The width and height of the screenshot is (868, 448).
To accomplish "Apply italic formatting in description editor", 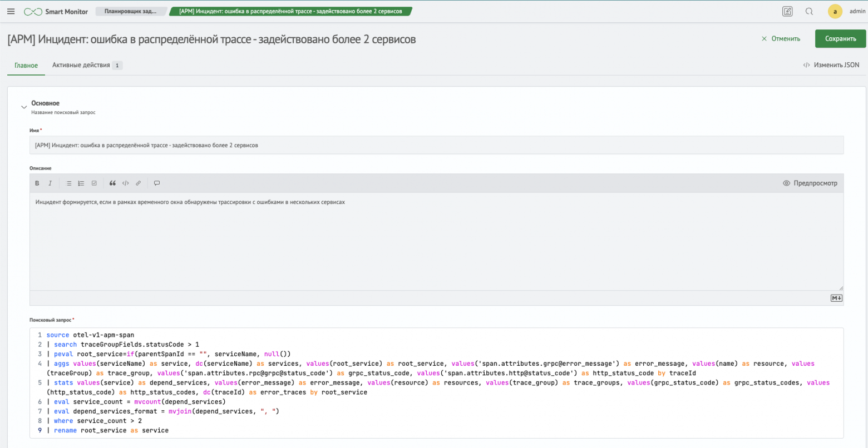I will point(50,183).
